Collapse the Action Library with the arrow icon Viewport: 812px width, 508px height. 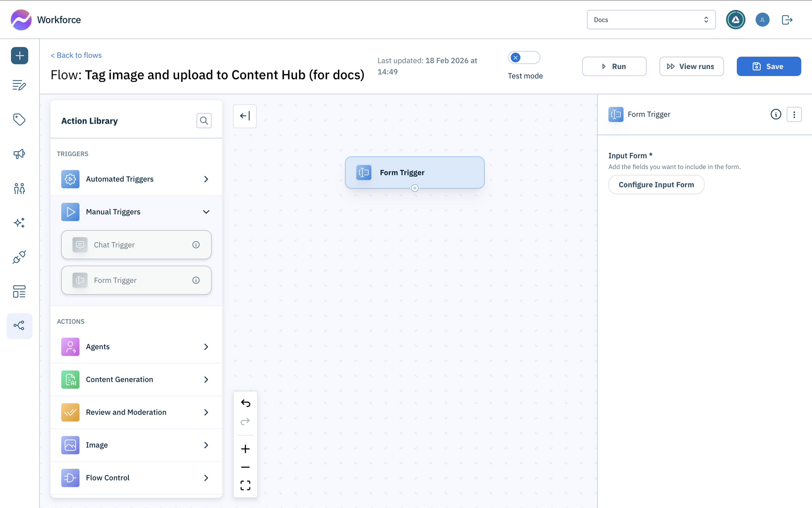pos(245,116)
